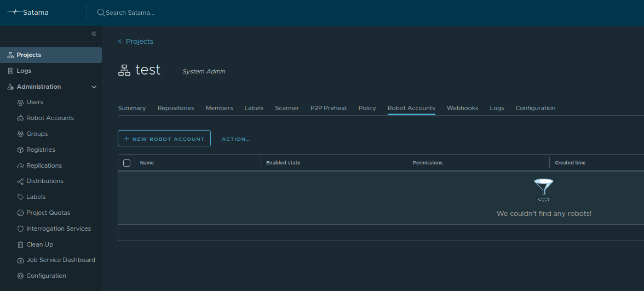Click the Users icon in sidebar
Screen dimensions: 644x291
tap(20, 102)
